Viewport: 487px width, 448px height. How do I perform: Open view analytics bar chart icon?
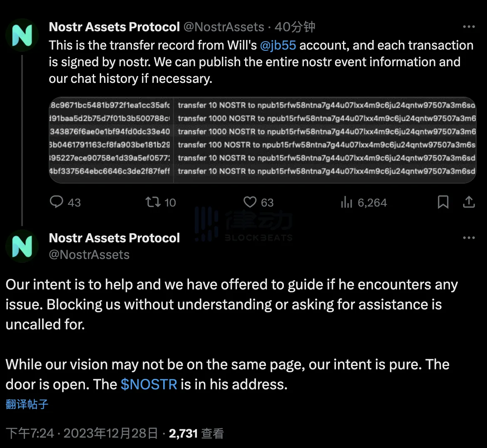(x=346, y=202)
